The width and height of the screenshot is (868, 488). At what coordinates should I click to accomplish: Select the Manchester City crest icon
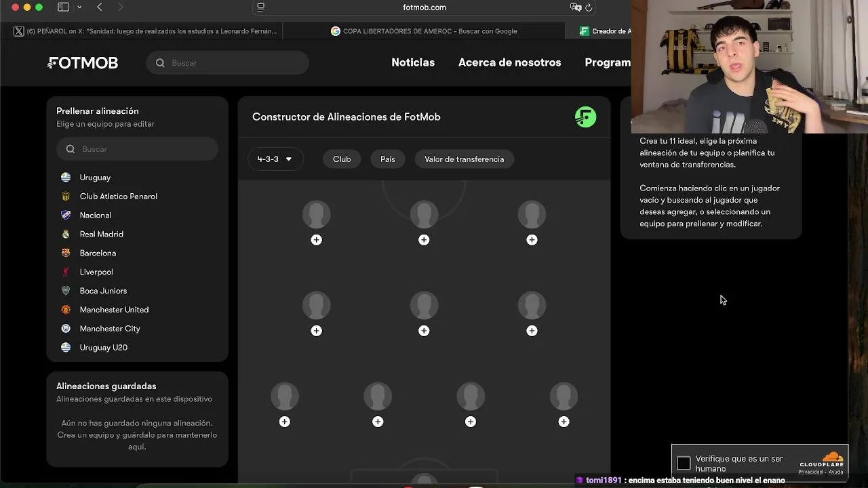[x=66, y=329]
